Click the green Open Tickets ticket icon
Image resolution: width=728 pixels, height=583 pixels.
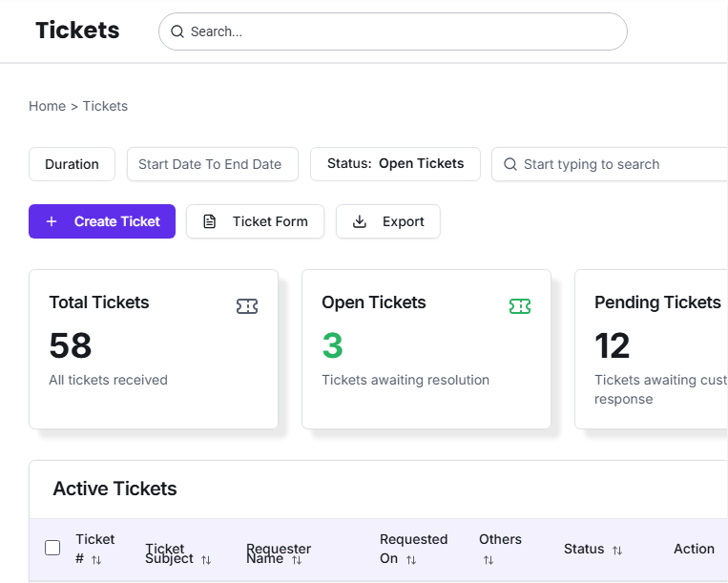tap(520, 306)
